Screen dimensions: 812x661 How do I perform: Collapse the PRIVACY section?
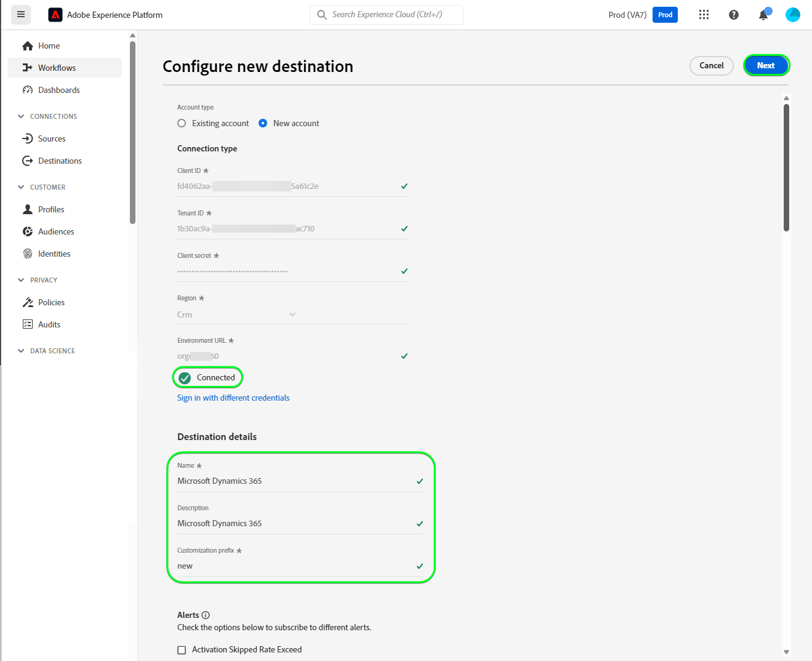pos(21,280)
